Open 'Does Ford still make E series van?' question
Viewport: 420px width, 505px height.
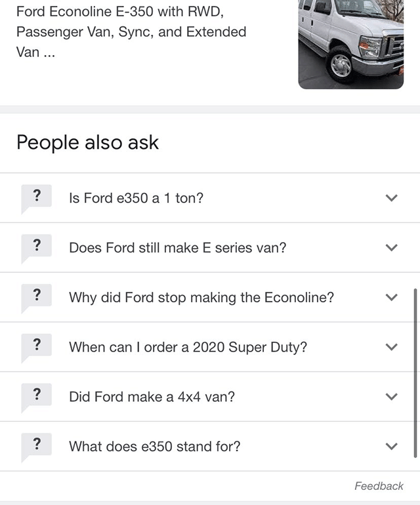(177, 248)
